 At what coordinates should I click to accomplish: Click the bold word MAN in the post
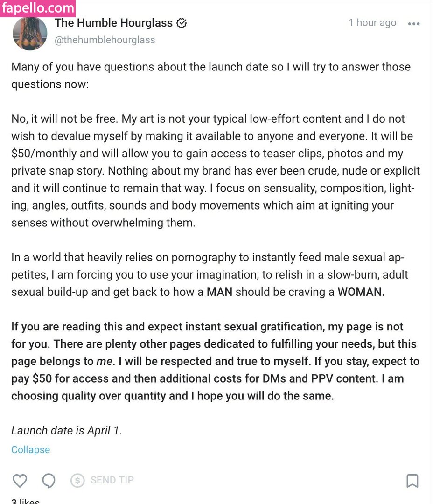pos(219,292)
